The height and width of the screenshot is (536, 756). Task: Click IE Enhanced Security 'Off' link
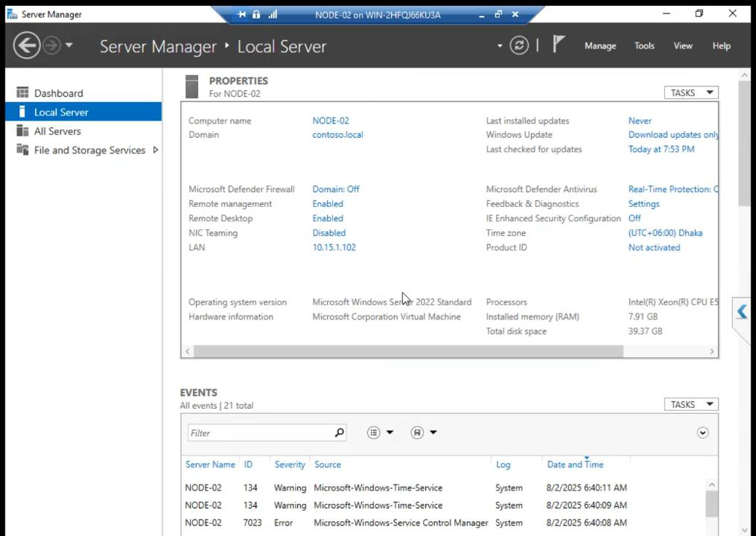[635, 218]
